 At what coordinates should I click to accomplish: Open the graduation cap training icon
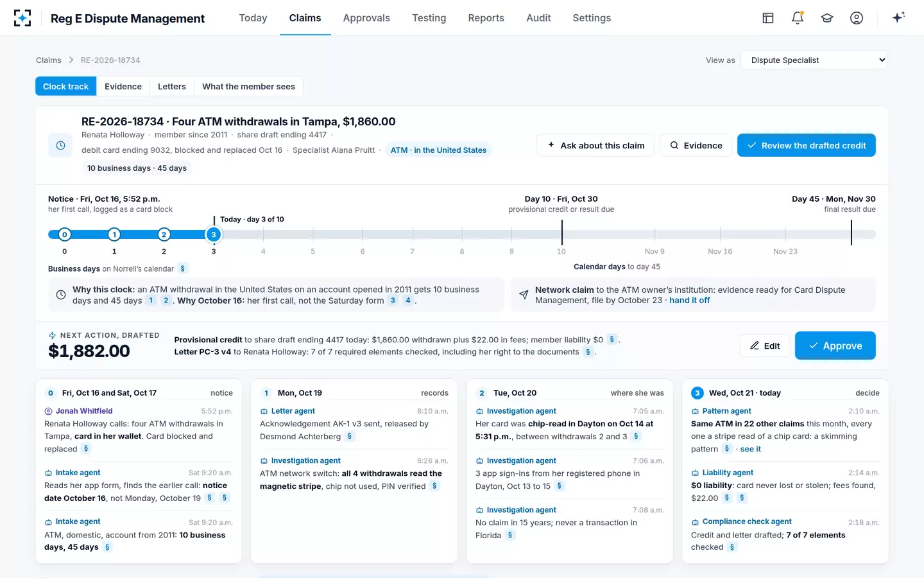[x=827, y=18]
